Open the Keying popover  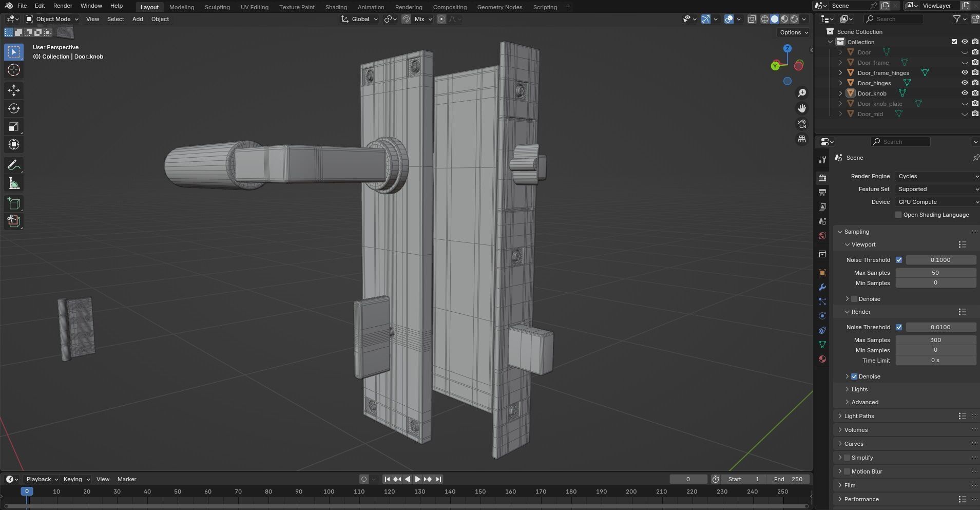point(76,479)
